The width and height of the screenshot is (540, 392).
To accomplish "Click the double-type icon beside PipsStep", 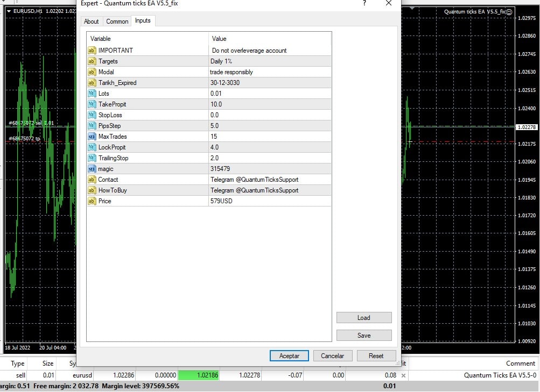I will (x=92, y=126).
